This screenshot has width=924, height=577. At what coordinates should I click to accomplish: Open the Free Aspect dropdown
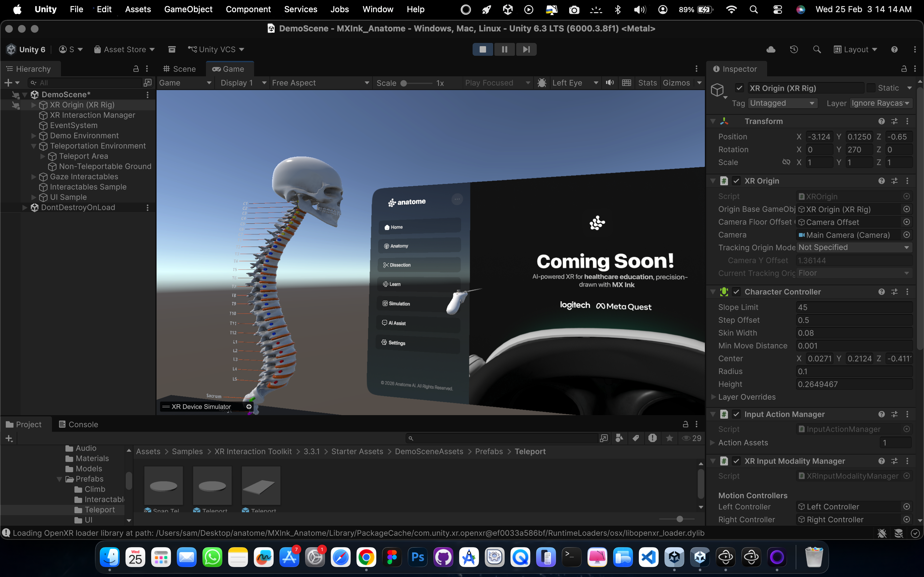coord(320,83)
